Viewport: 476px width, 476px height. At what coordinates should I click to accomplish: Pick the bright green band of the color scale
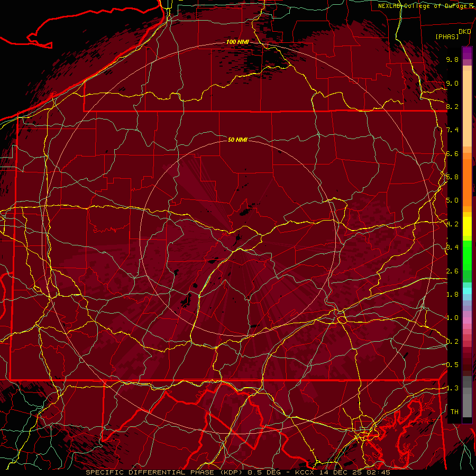click(467, 256)
